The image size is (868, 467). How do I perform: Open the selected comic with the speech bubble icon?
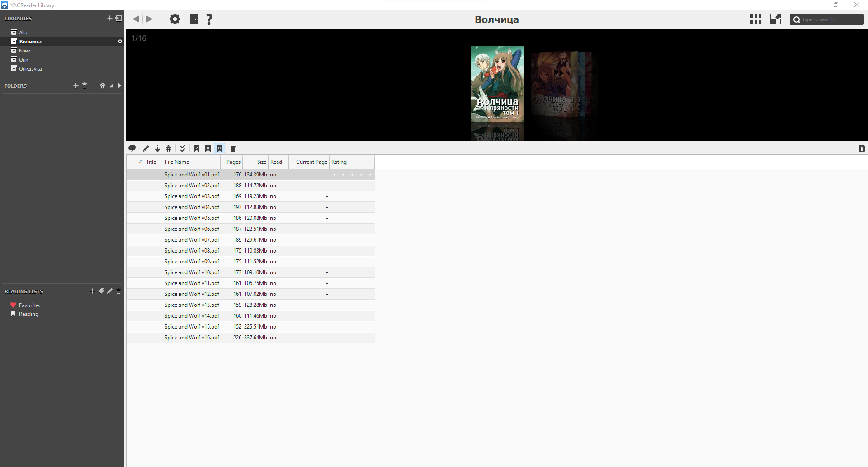tap(132, 148)
